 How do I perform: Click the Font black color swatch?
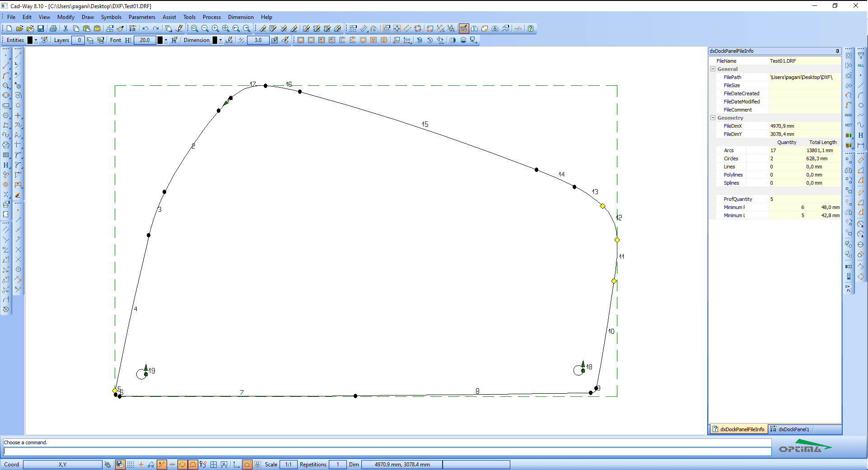[160, 40]
